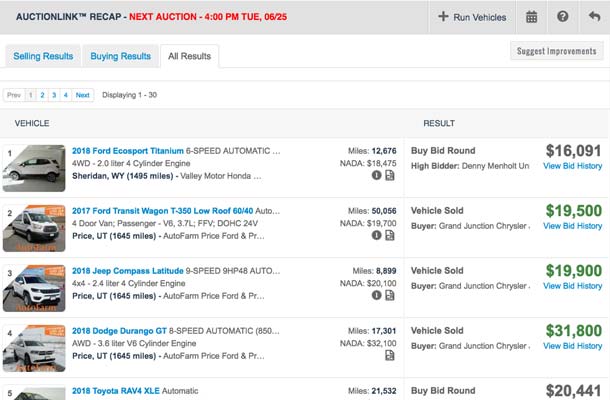610x400 pixels.
Task: Click the $31,800 sold price
Action: click(573, 330)
